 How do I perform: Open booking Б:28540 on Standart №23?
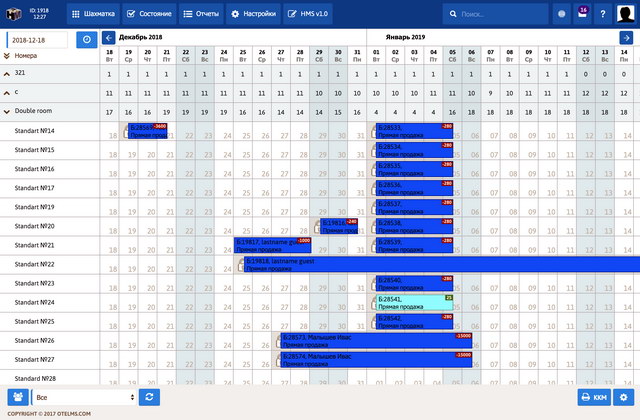(414, 284)
